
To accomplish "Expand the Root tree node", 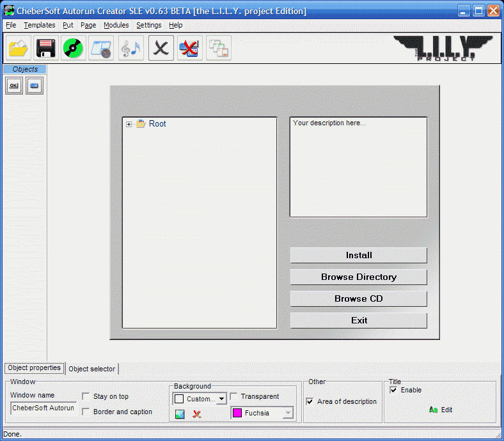I will pos(129,124).
